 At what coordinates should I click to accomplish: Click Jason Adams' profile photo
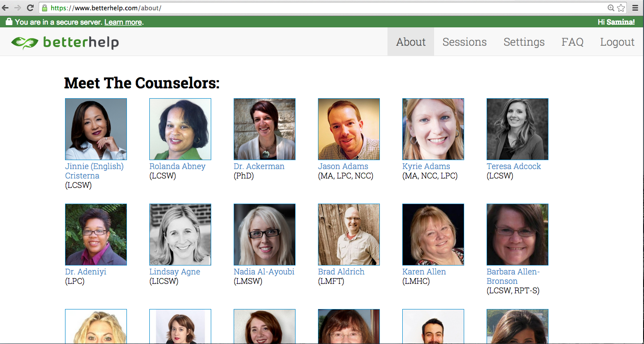[x=349, y=129]
